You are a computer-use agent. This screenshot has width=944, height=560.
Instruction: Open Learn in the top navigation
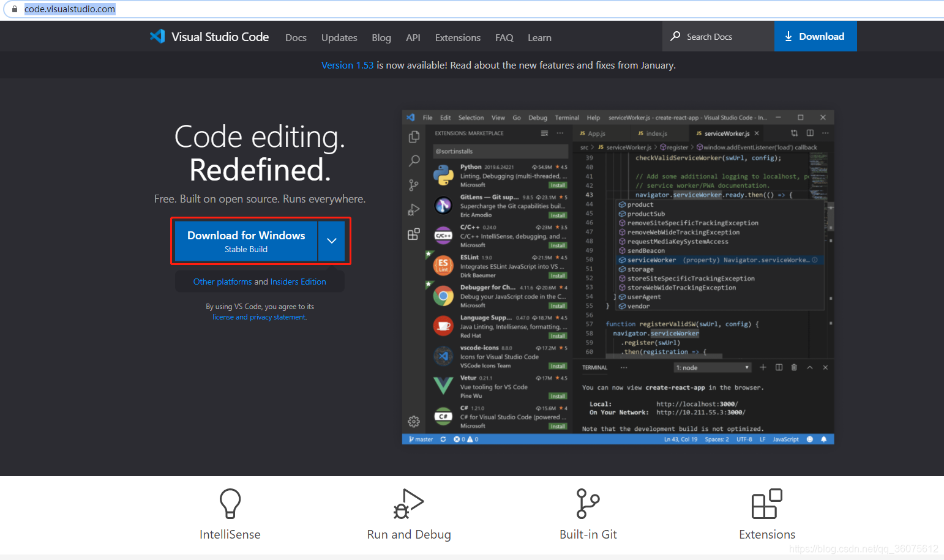click(x=539, y=37)
